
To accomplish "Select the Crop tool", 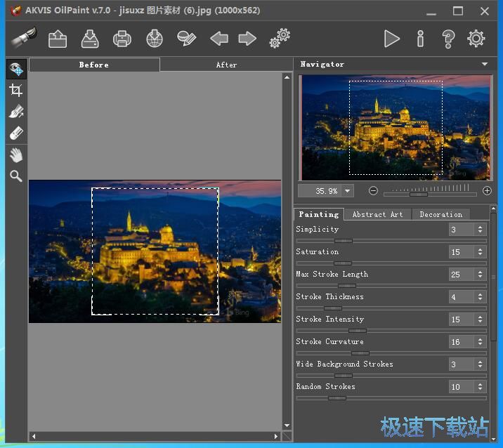I will click(x=15, y=90).
